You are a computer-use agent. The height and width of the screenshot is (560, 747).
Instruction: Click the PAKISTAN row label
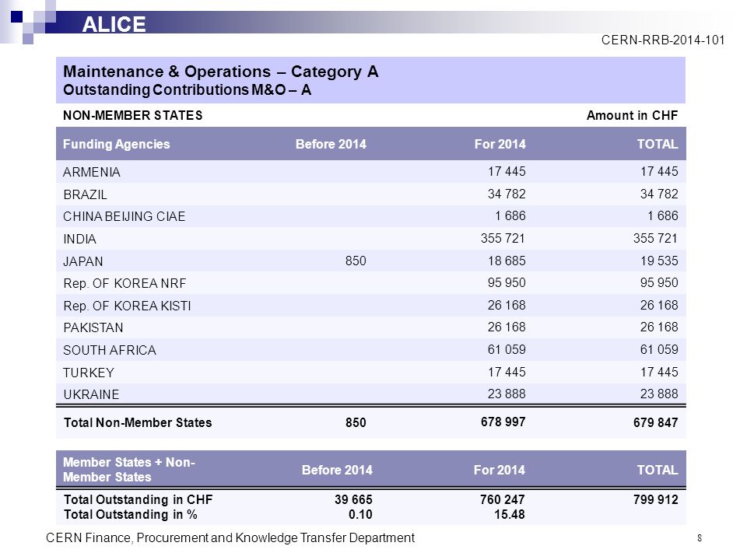click(x=93, y=327)
